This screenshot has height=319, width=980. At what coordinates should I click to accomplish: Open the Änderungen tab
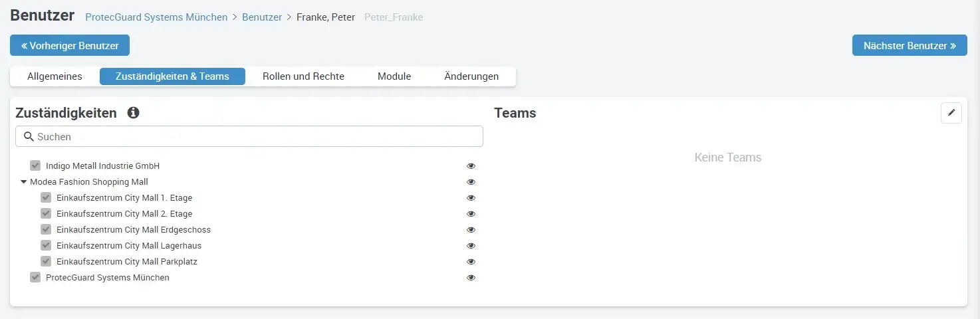471,76
